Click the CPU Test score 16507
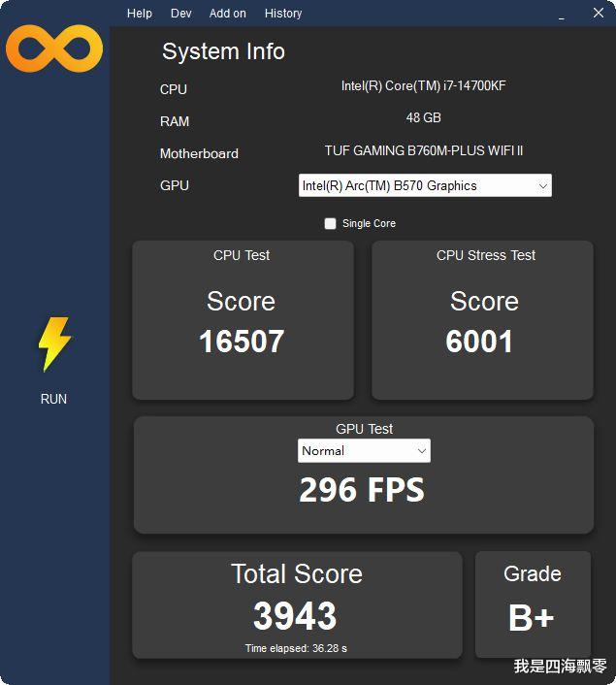The image size is (616, 685). pos(242,342)
